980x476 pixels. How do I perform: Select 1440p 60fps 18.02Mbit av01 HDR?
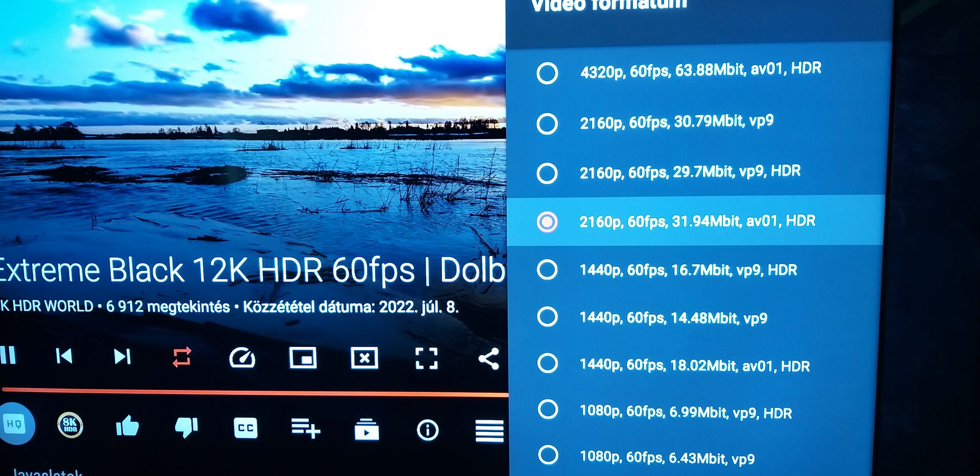tap(692, 365)
